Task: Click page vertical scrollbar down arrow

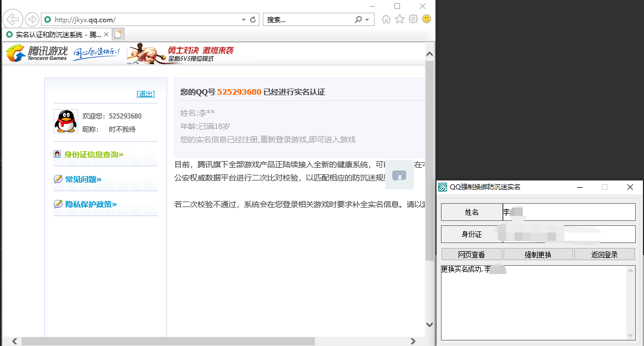Action: point(429,324)
